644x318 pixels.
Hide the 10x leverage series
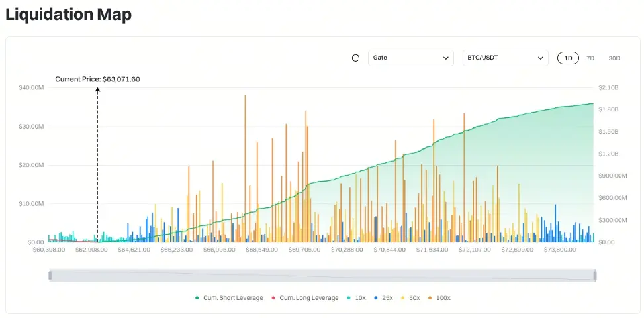click(x=357, y=298)
